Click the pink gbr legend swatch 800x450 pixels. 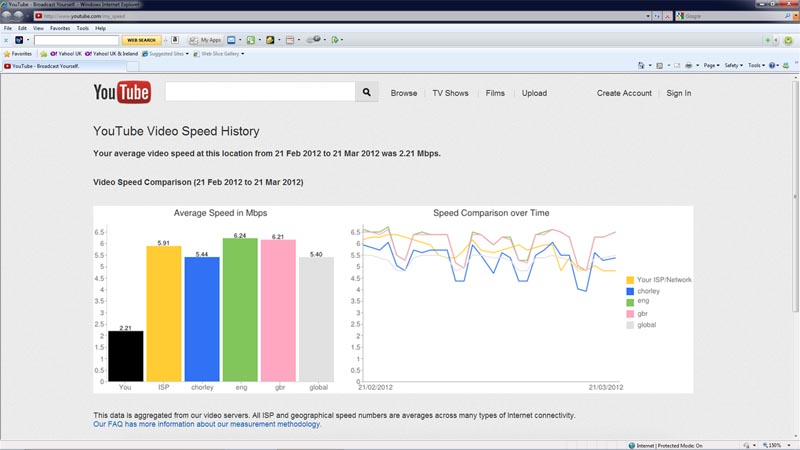tap(630, 313)
